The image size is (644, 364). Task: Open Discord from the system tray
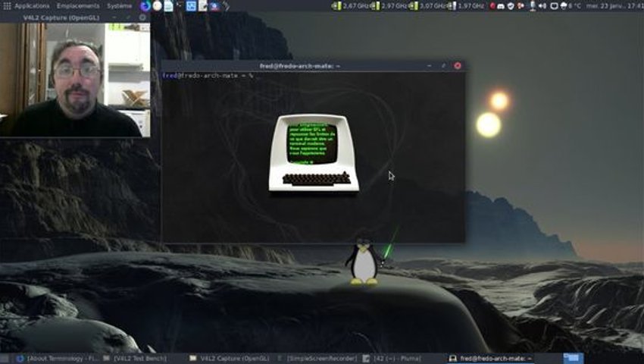[x=501, y=6]
